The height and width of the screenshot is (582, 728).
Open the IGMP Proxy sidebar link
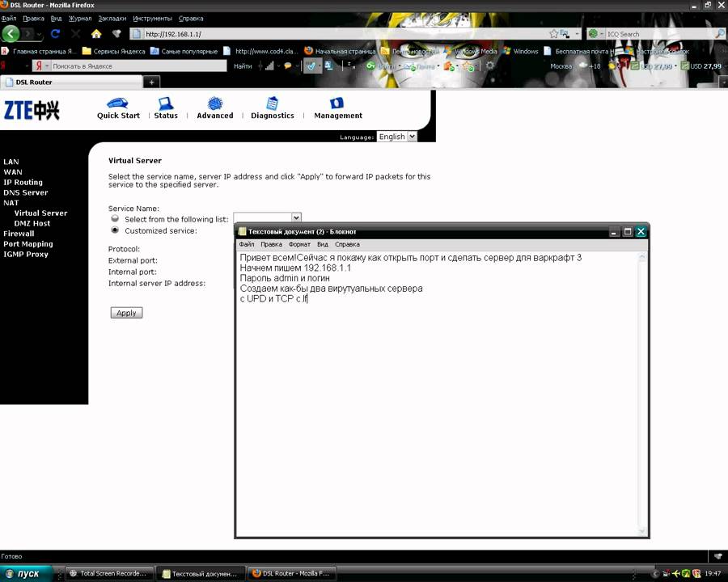click(26, 254)
